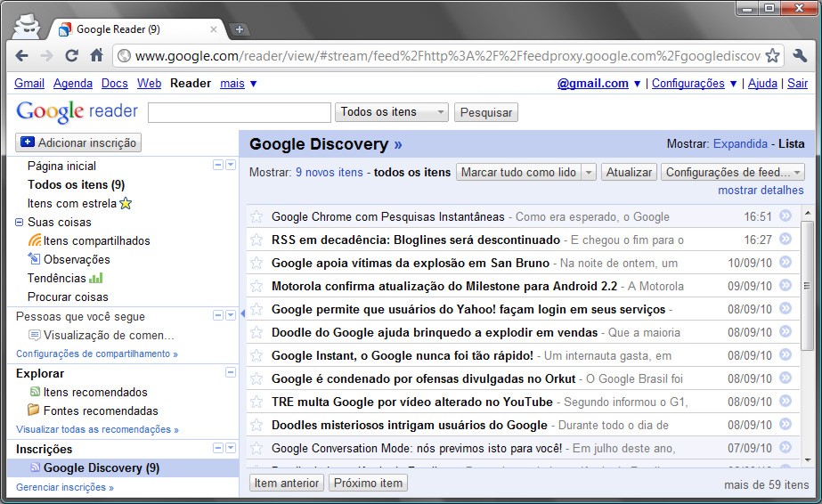Star the Motorola Milestone Android 2.2 item
The image size is (822, 504).
pos(256,286)
